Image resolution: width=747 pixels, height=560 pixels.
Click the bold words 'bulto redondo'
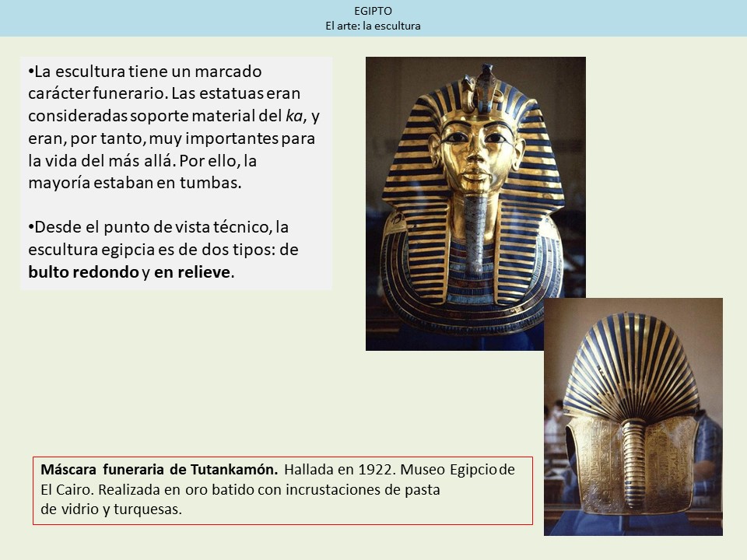coord(83,272)
